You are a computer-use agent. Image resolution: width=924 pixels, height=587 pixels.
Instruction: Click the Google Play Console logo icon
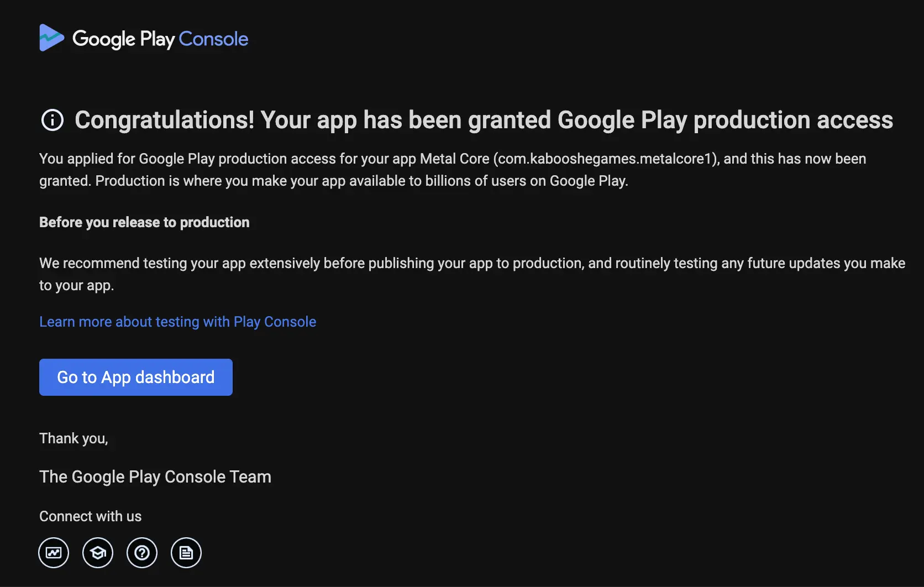(x=52, y=38)
